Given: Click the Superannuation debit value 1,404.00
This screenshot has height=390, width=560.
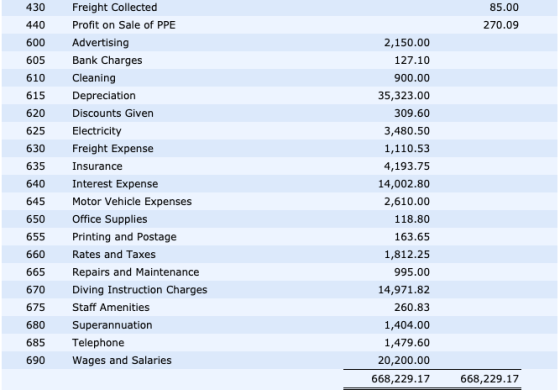Looking at the screenshot, I should [x=407, y=325].
